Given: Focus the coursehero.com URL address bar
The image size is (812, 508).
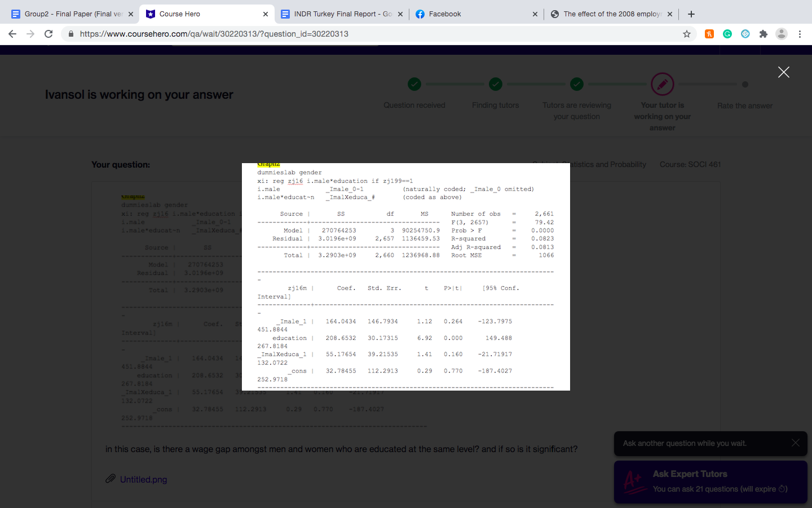Looking at the screenshot, I should [x=372, y=34].
